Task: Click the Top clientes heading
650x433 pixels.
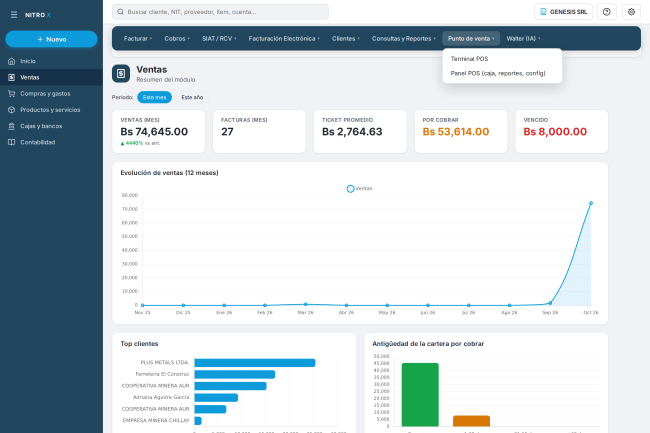Action: 139,344
